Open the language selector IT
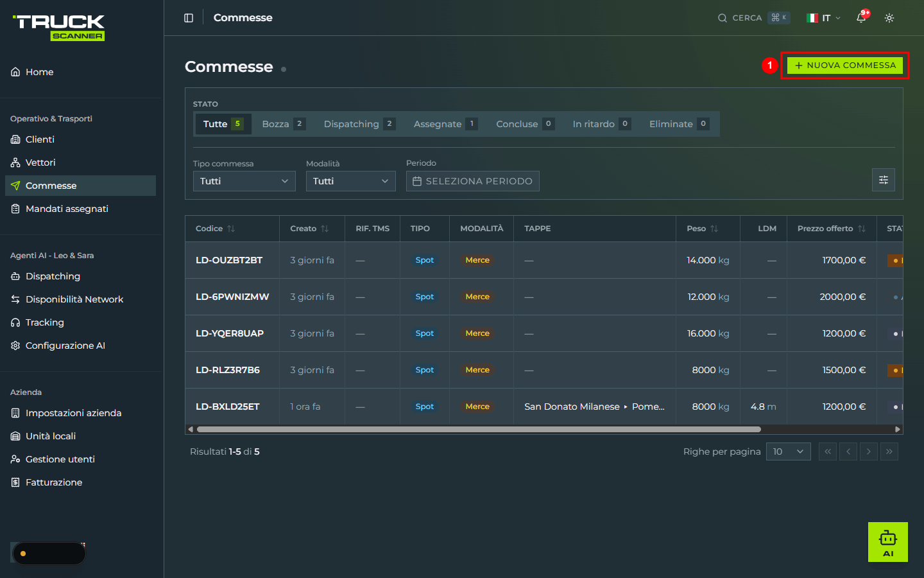The height and width of the screenshot is (578, 924). (x=824, y=18)
